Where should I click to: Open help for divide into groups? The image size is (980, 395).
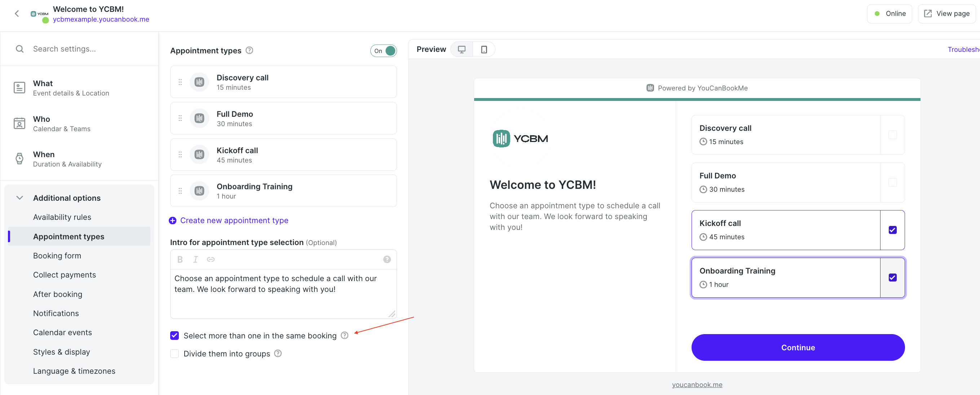coord(278,354)
